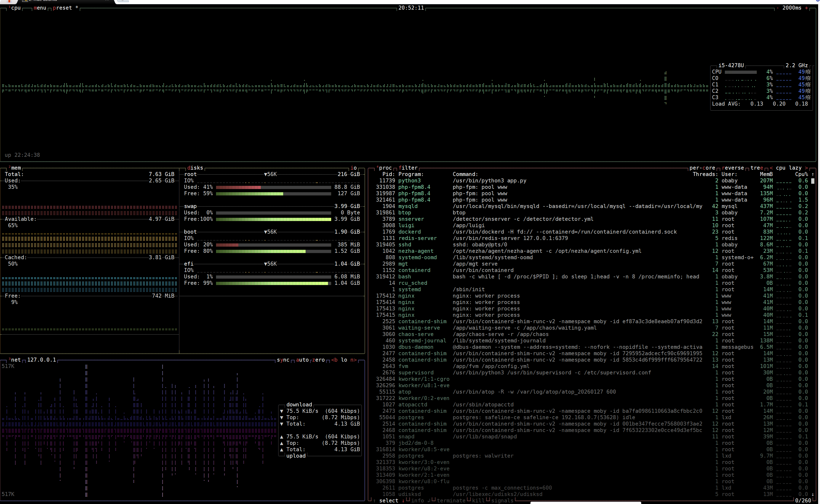
Task: Click the minus to decrease 2000ms update interval
Action: 778,8
